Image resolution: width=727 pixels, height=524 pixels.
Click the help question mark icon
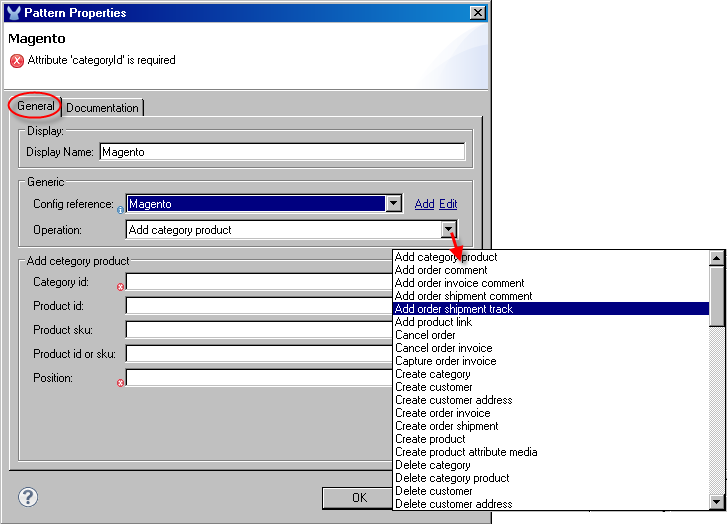pyautogui.click(x=28, y=497)
